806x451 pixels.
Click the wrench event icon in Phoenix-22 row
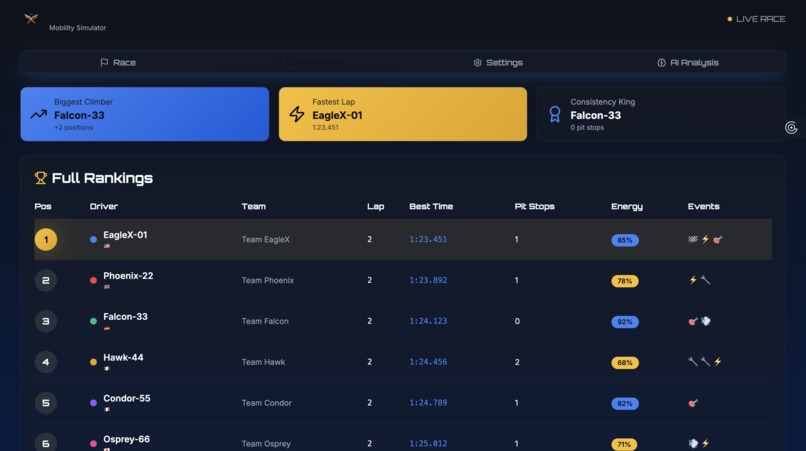coord(705,280)
